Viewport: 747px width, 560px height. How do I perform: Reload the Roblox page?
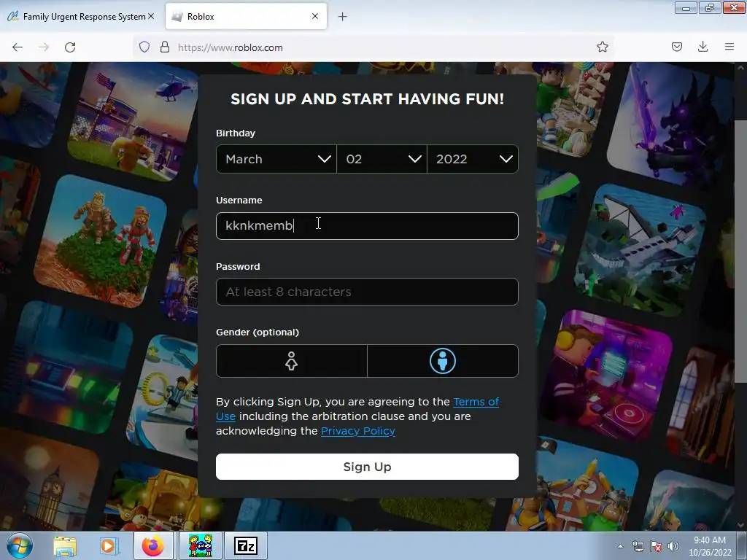[70, 47]
